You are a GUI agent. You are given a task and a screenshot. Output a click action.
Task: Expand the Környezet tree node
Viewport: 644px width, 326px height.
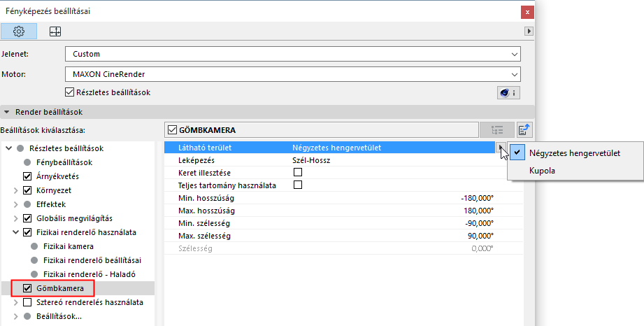[15, 190]
